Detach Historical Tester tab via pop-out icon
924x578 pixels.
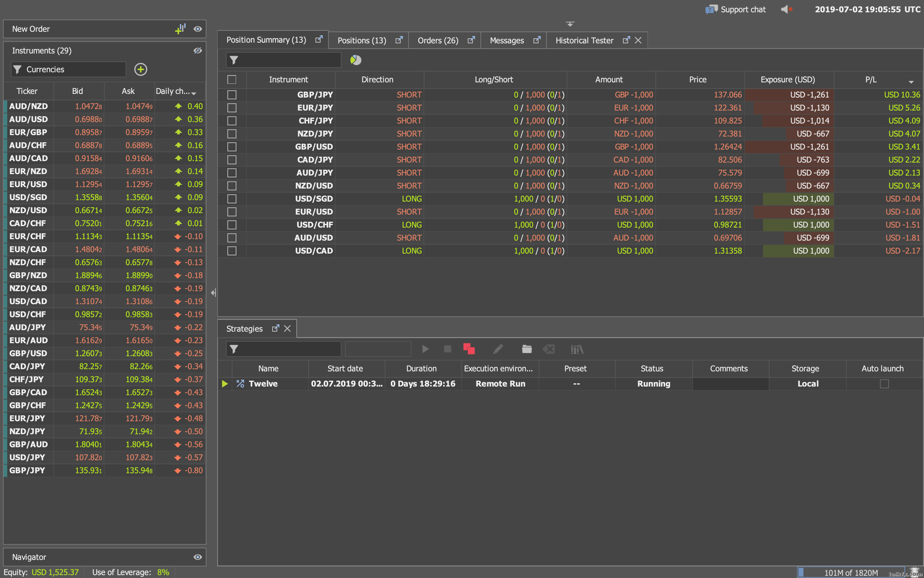(626, 40)
